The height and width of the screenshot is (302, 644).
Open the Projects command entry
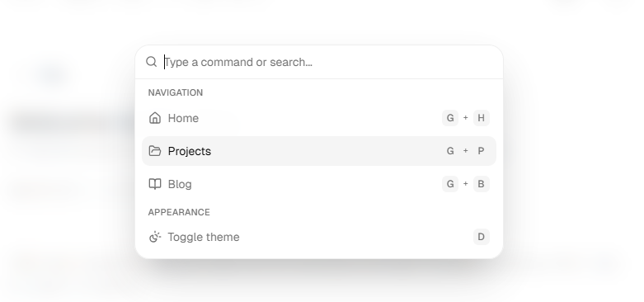coord(319,151)
